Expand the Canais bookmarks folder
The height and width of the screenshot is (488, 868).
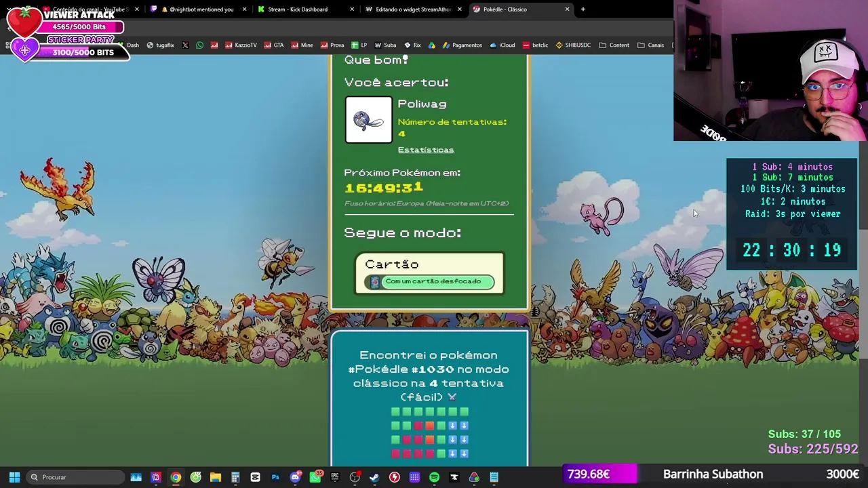click(650, 45)
